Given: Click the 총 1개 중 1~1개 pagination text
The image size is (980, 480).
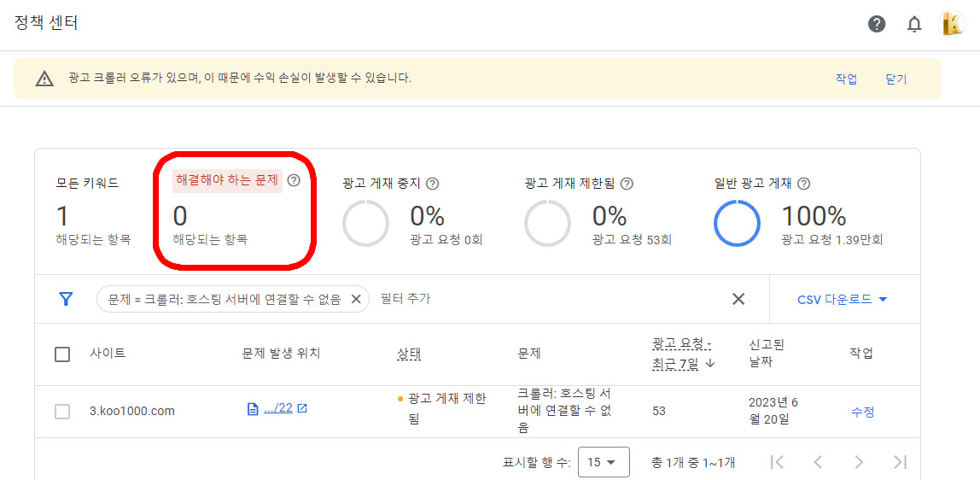Looking at the screenshot, I should click(x=692, y=463).
